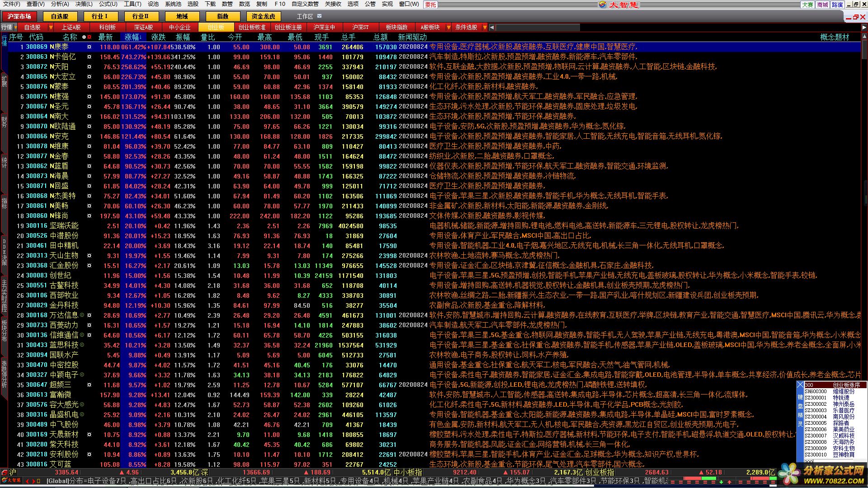Image resolution: width=868 pixels, height=488 pixels.
Task: Click the star marker on the 超频三 row
Action: [x=89, y=385]
